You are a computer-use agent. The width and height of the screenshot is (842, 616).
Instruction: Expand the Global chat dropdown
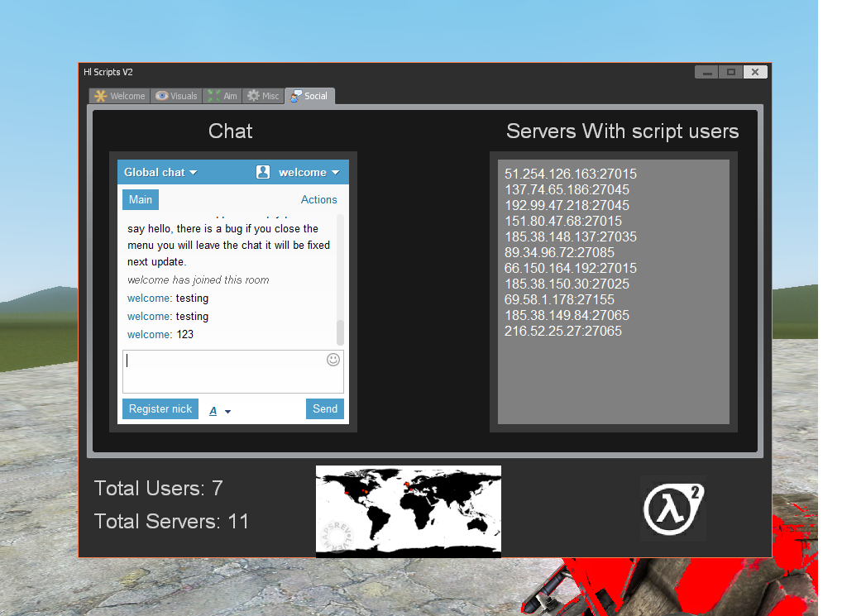[x=160, y=172]
